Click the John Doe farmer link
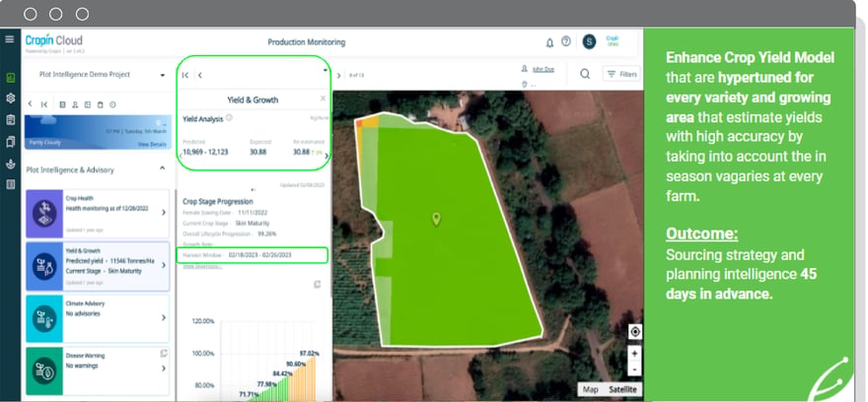This screenshot has width=868, height=402. [x=542, y=70]
